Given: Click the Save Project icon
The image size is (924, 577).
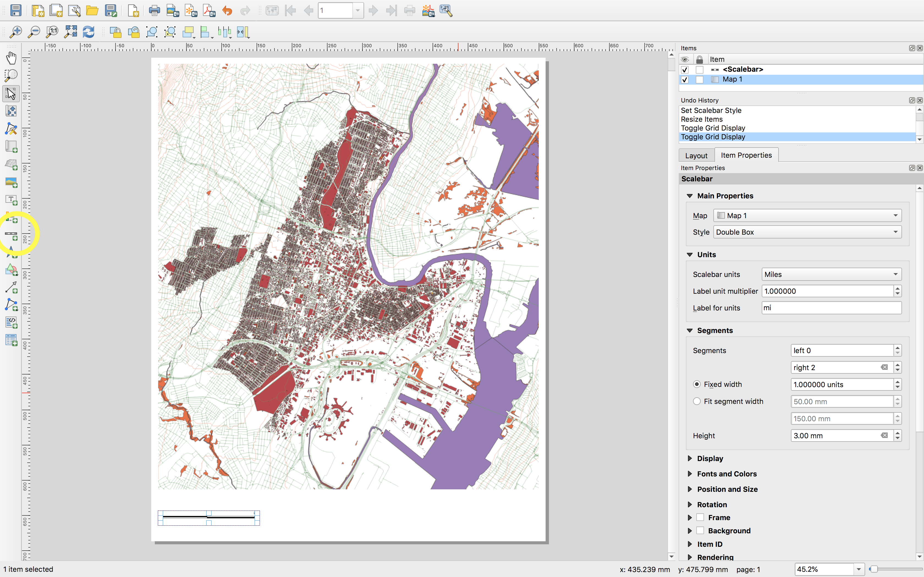Looking at the screenshot, I should pyautogui.click(x=16, y=10).
